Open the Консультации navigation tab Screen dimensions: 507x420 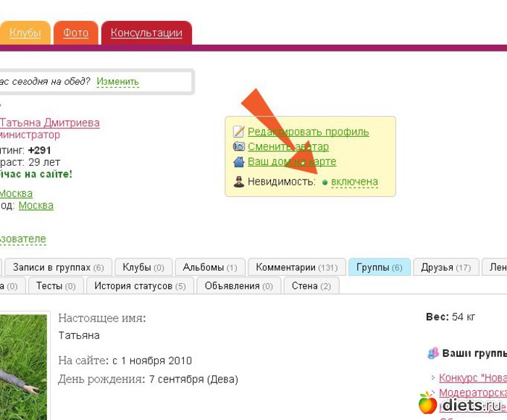click(146, 33)
